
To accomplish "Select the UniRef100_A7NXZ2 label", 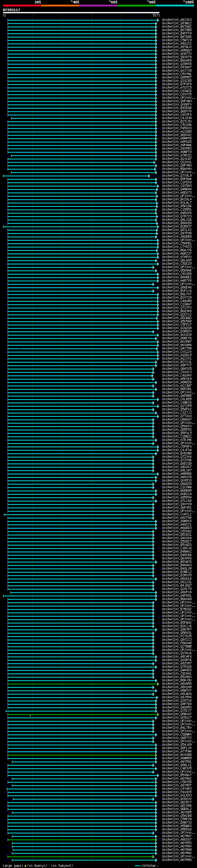I will point(176,155).
